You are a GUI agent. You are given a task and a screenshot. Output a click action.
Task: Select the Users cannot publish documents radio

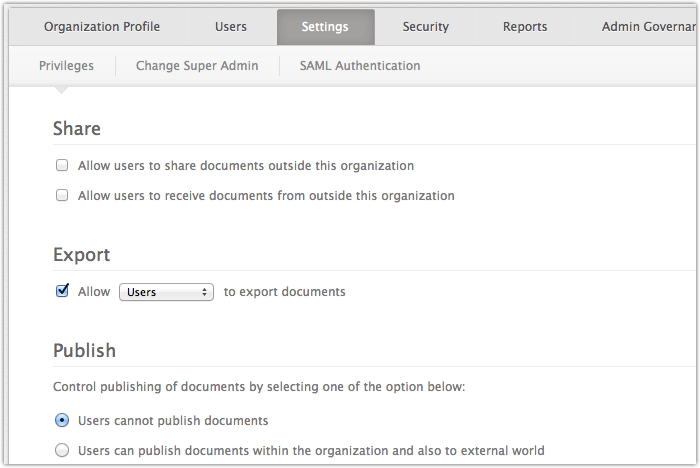point(62,420)
